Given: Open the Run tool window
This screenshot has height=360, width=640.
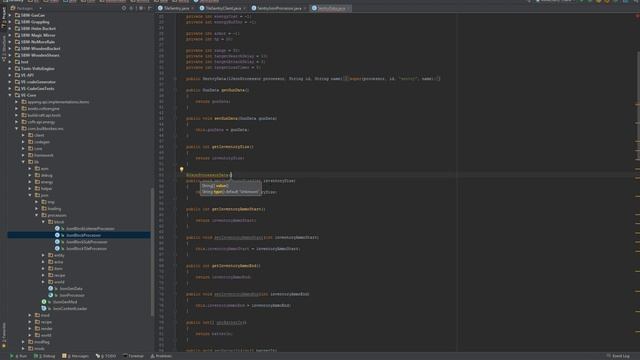Looking at the screenshot, I should (19, 356).
